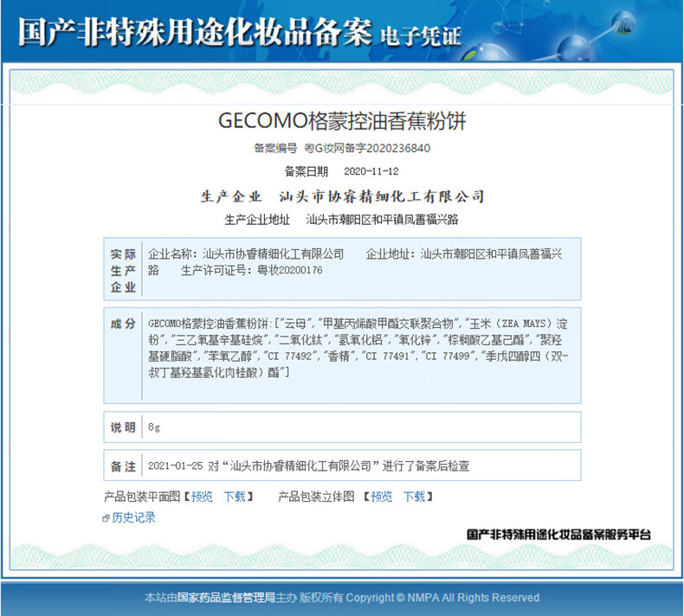Click the 国产非特殊用途化妆品备案服务平台 stamp text

pos(558,535)
